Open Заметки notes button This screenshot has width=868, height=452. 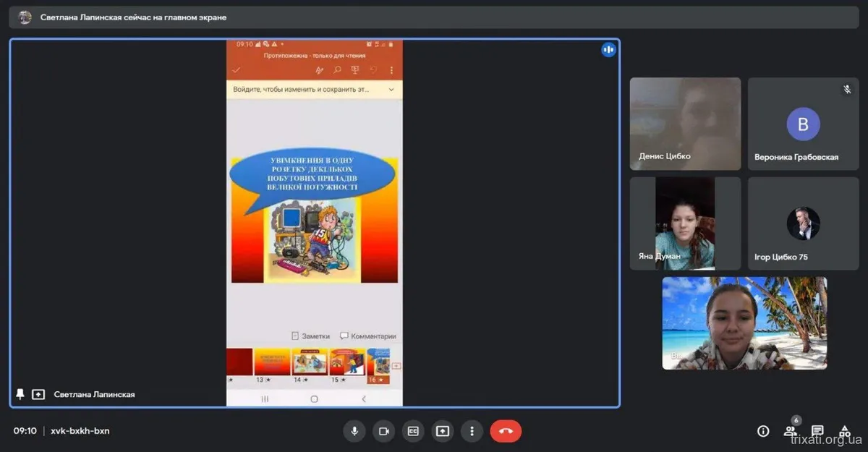(311, 336)
